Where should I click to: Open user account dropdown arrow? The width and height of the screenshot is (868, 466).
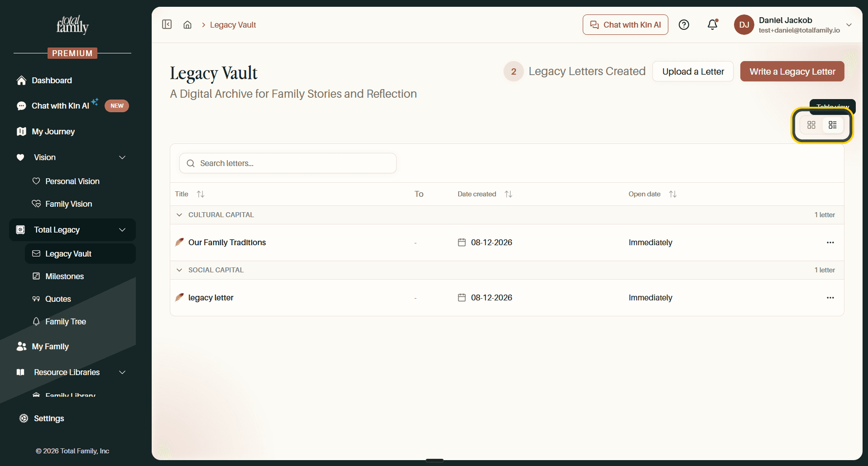(x=849, y=25)
